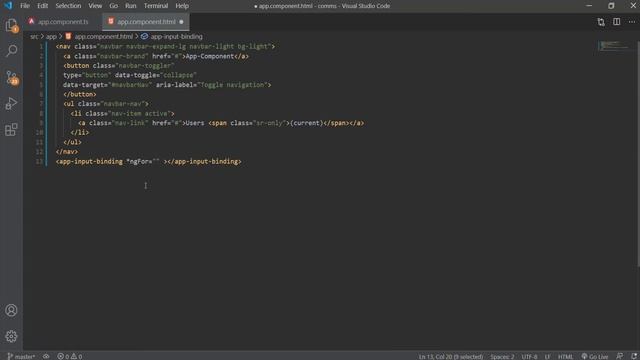The image size is (640, 360).
Task: Open the Source Control view
Action: click(x=11, y=77)
